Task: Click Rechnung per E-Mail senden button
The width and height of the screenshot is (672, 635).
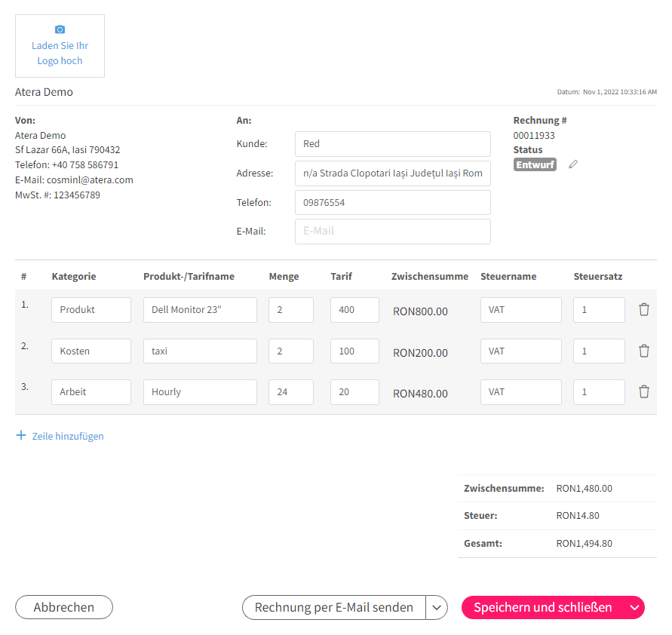Action: click(x=334, y=607)
